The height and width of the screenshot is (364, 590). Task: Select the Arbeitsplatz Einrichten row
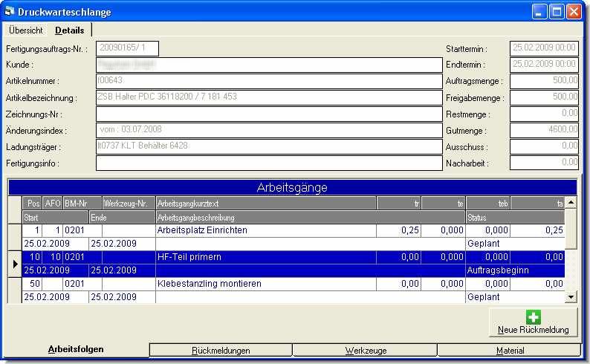[x=265, y=231]
